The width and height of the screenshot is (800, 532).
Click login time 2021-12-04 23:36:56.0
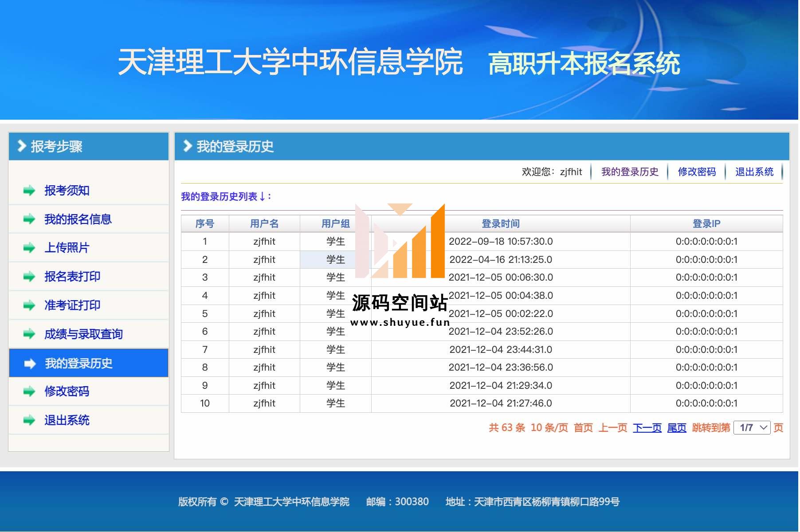coord(501,368)
